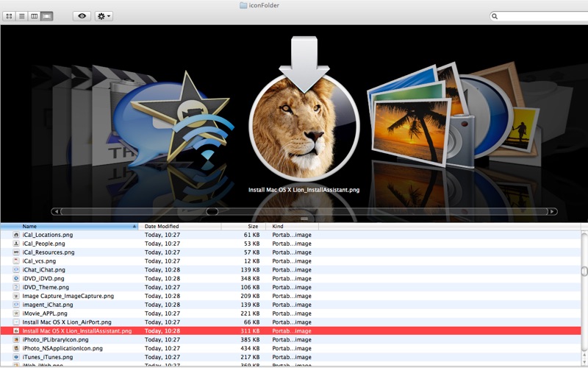Select file name iPhoto_NSApplicationIcon.png

click(62, 348)
